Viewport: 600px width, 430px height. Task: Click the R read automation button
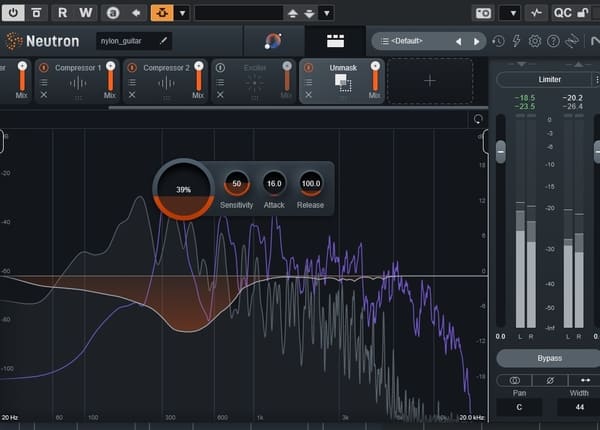pyautogui.click(x=63, y=13)
